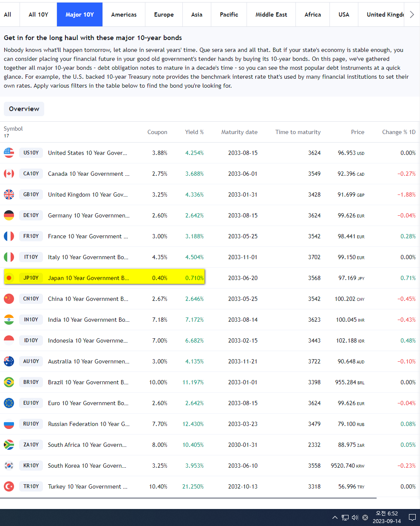This screenshot has height=526, width=420.
Task: Click the Australia flag icon
Action: point(9,361)
